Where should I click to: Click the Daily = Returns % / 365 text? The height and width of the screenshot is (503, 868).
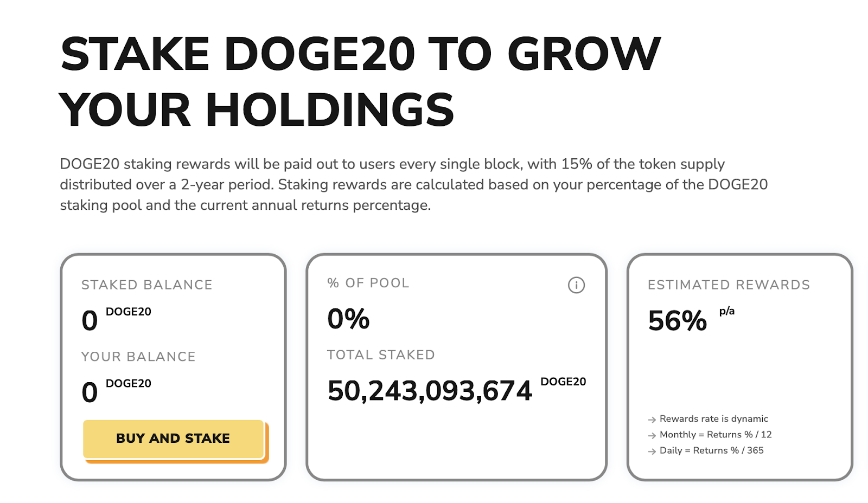[712, 450]
